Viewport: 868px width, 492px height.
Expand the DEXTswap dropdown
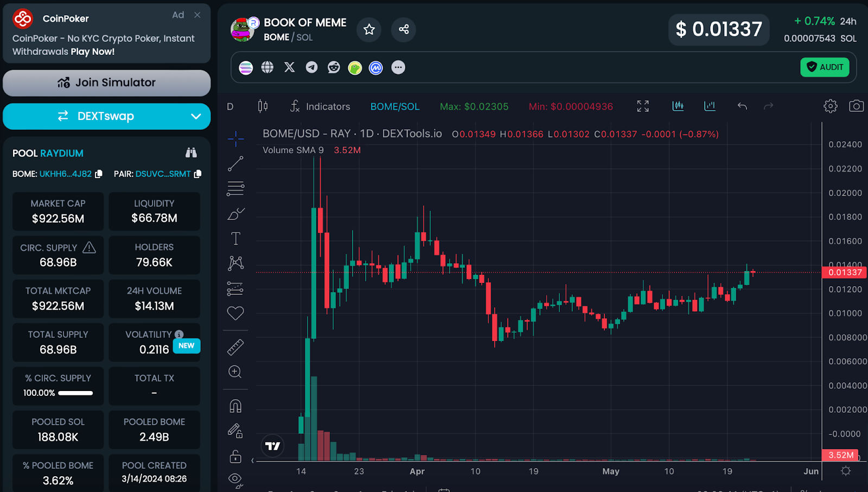196,116
